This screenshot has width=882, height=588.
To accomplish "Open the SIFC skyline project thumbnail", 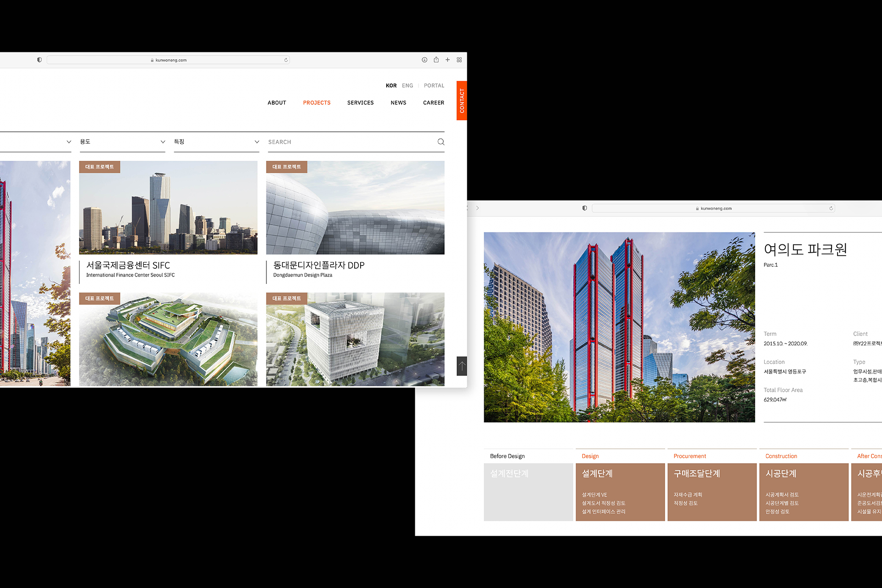I will (168, 208).
